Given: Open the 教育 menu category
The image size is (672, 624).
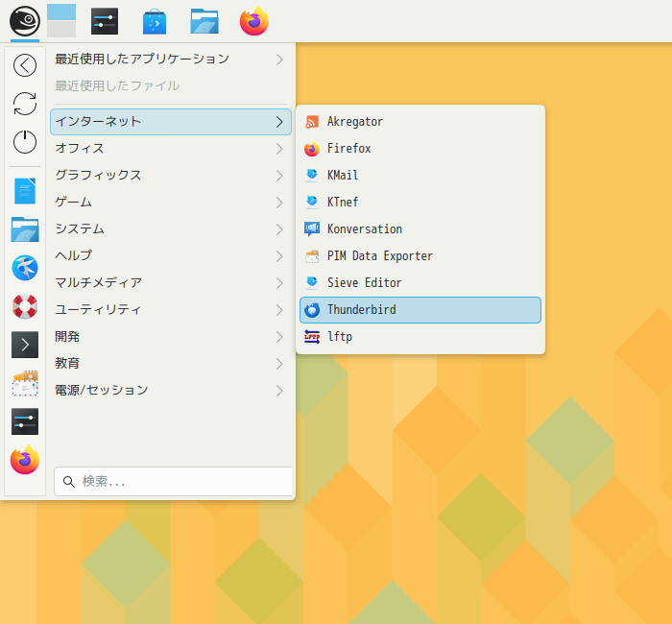Looking at the screenshot, I should pos(171,364).
